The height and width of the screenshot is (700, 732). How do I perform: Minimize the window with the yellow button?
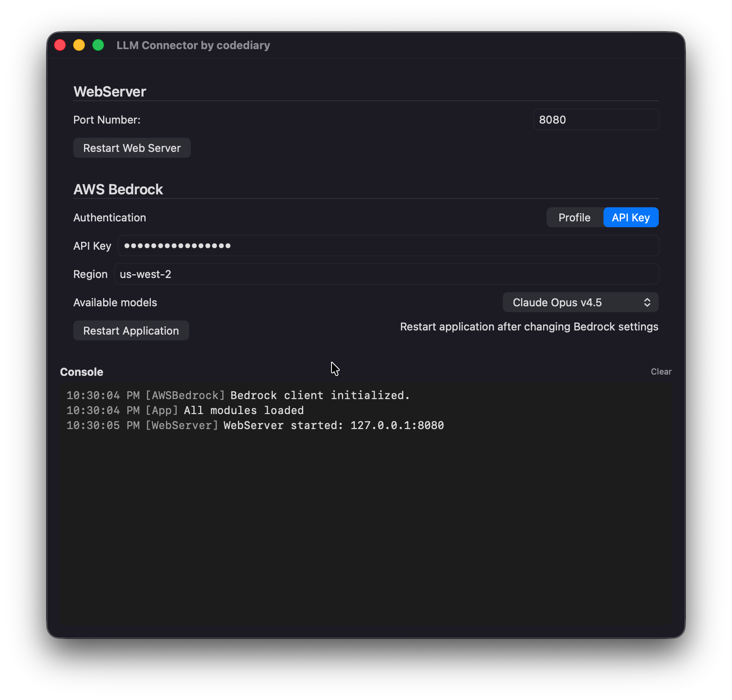79,45
